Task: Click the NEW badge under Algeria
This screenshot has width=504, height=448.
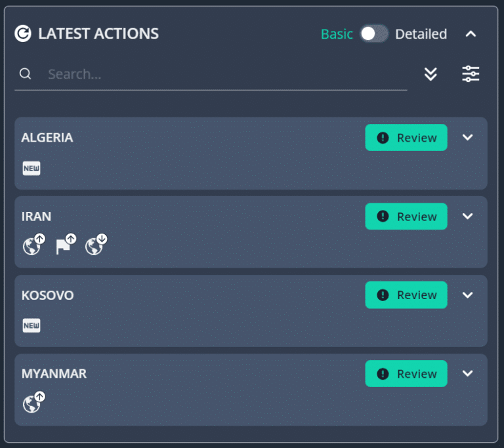Action: coord(31,169)
